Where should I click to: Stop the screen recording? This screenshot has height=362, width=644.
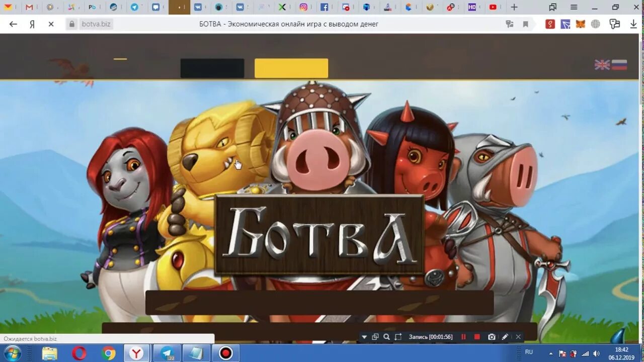(477, 337)
